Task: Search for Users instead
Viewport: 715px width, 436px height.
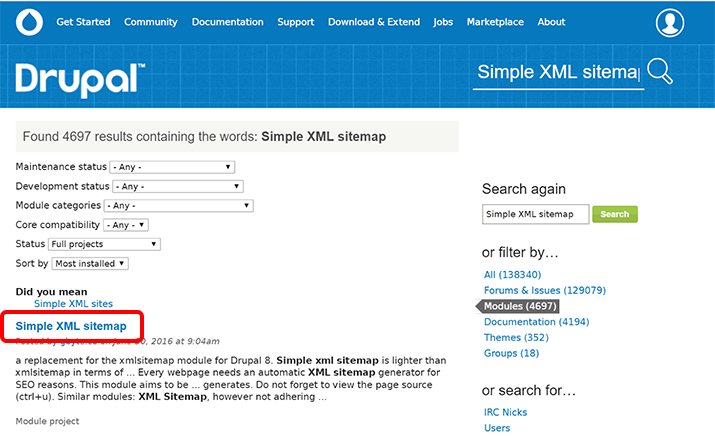Action: (497, 428)
